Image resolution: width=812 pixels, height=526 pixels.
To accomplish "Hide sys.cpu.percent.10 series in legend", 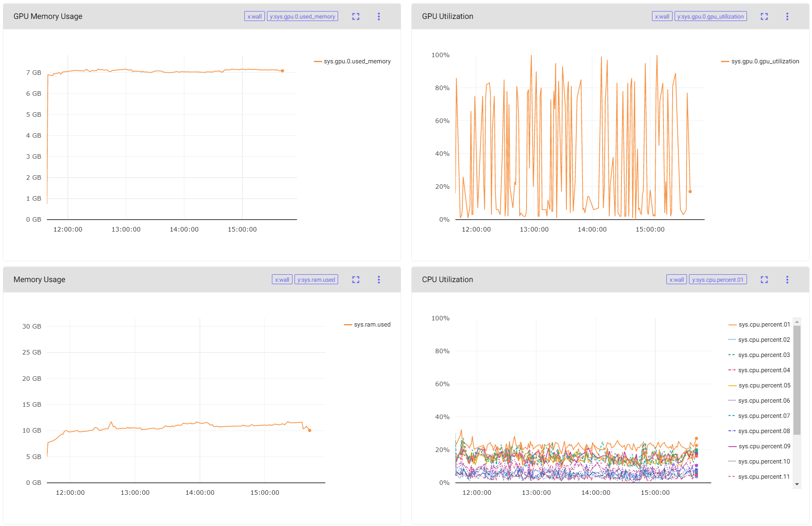I will click(x=759, y=461).
